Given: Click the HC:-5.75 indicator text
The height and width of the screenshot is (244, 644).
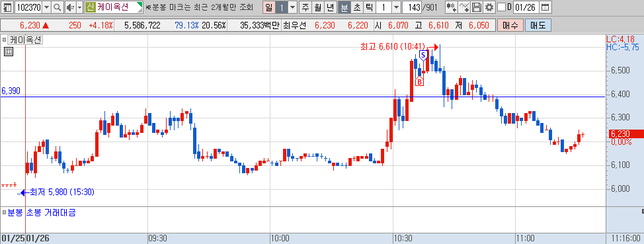Looking at the screenshot, I should [x=623, y=47].
